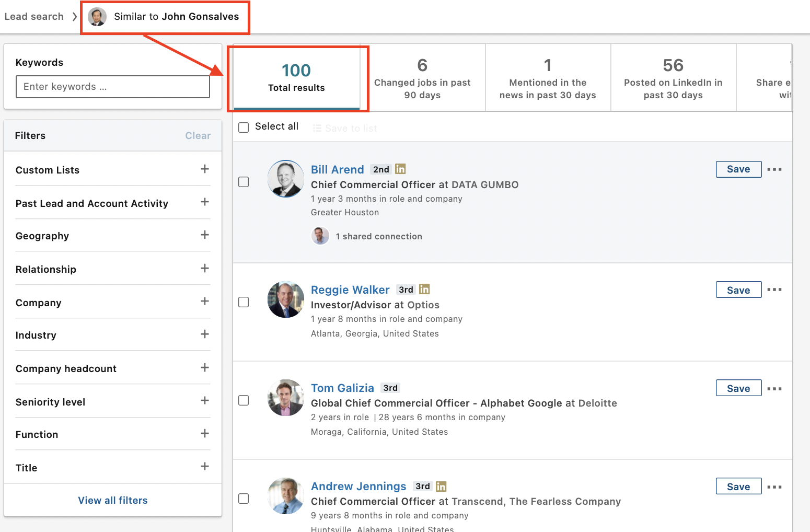
Task: Click Tom Galizia's profile photo
Action: (286, 398)
